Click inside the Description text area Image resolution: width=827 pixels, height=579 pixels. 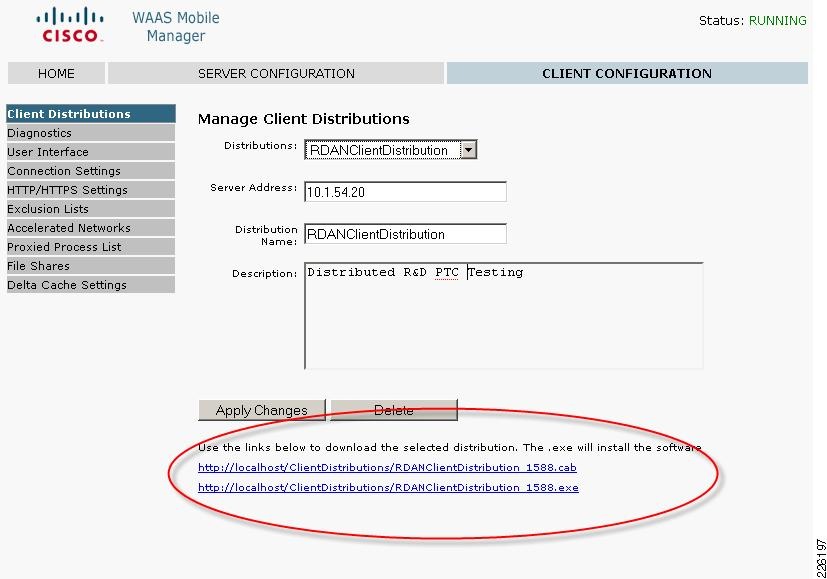click(x=504, y=315)
